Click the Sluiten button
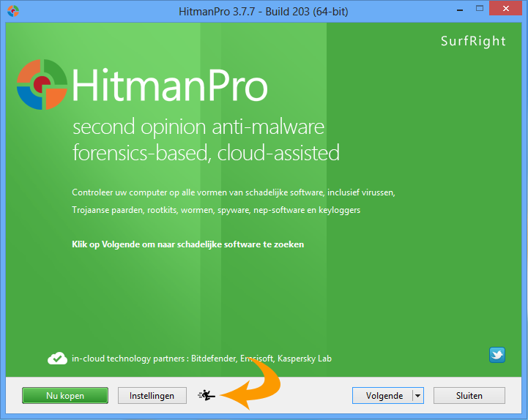Image resolution: width=528 pixels, height=420 pixels. pyautogui.click(x=469, y=395)
